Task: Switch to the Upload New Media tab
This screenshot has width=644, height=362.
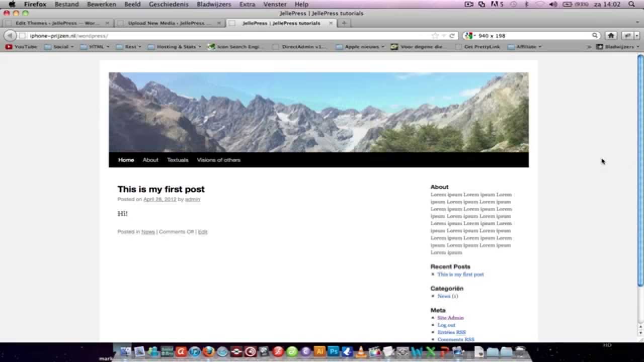Action: click(169, 23)
